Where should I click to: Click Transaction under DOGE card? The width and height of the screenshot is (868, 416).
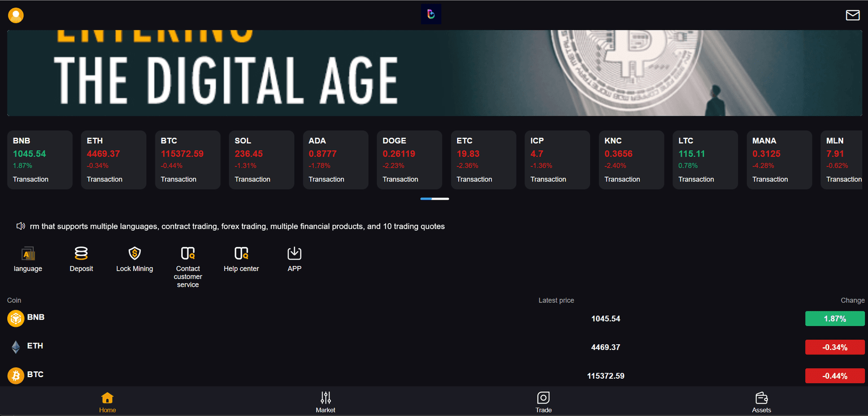point(400,179)
